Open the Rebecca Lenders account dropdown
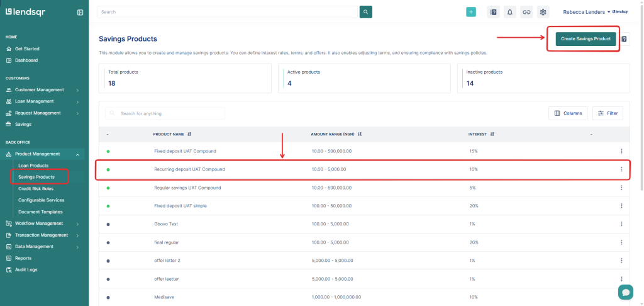Image resolution: width=644 pixels, height=306 pixels. [587, 12]
